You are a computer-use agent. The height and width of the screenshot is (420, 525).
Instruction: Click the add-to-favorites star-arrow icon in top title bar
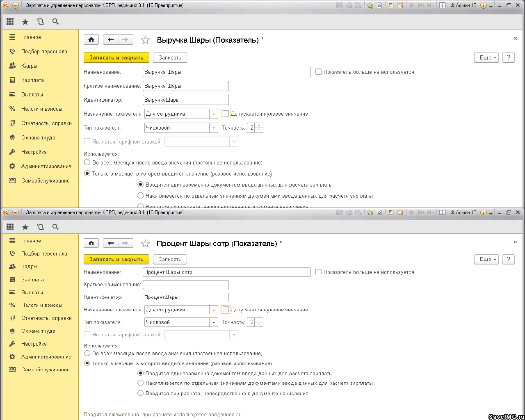point(370,5)
